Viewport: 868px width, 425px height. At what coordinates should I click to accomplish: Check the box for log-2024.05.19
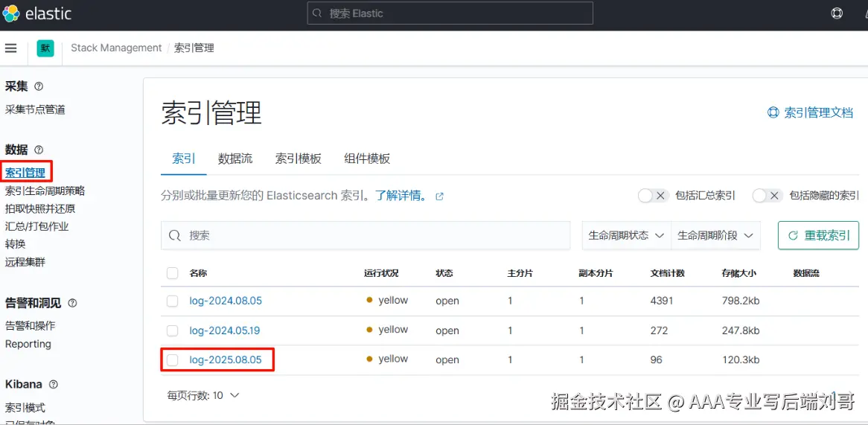(x=173, y=330)
